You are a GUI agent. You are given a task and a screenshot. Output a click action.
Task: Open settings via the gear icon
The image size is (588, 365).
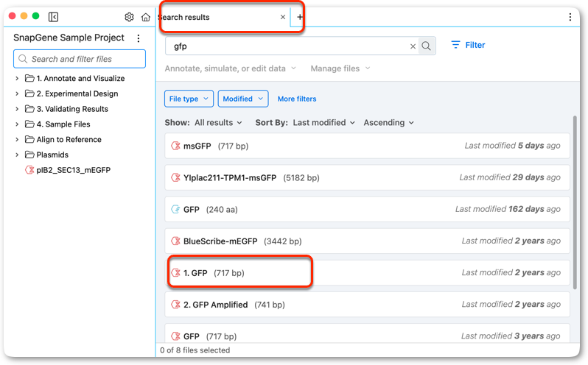tap(129, 17)
